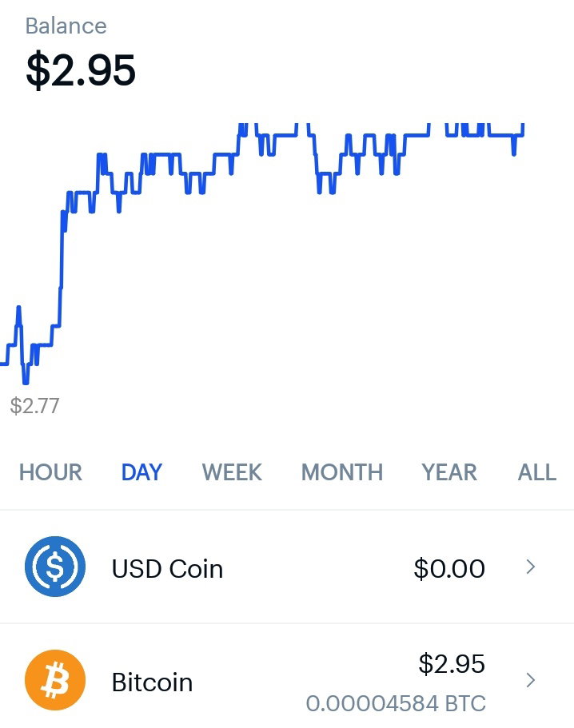Tap the Balance heading label

66,26
